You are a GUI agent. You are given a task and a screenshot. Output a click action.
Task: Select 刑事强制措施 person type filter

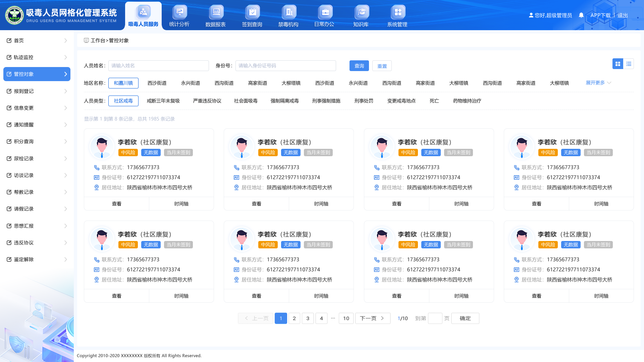[326, 101]
